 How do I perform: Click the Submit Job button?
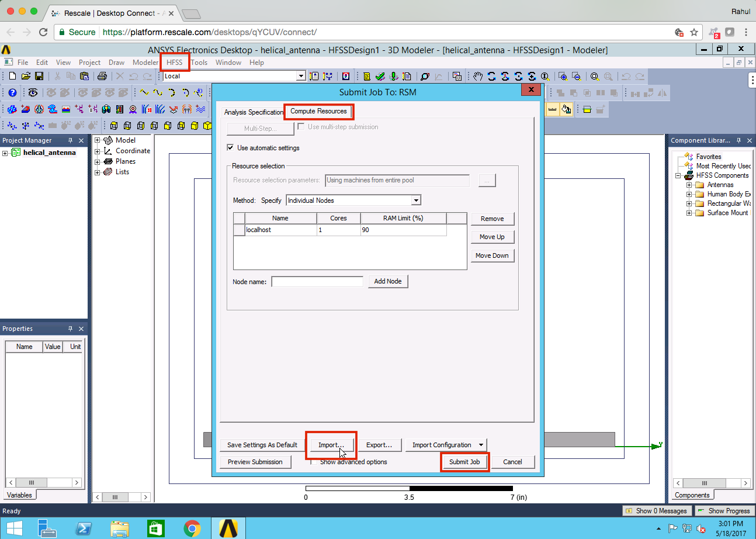tap(464, 462)
